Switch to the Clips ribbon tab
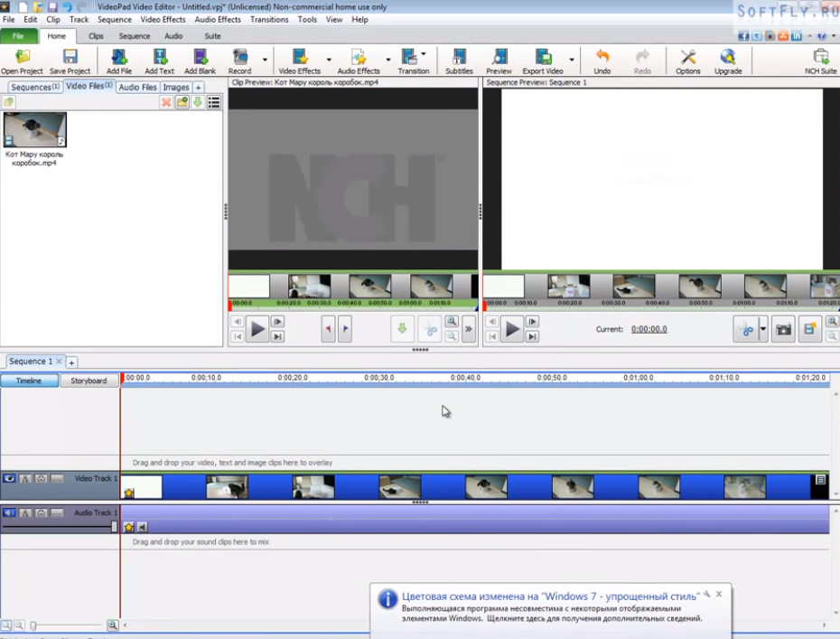 coord(96,36)
